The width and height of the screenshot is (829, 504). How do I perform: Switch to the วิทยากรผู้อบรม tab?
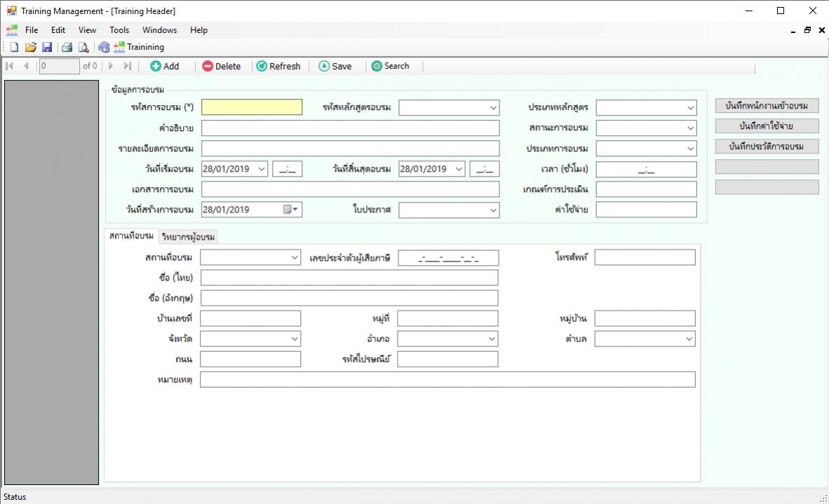click(188, 237)
